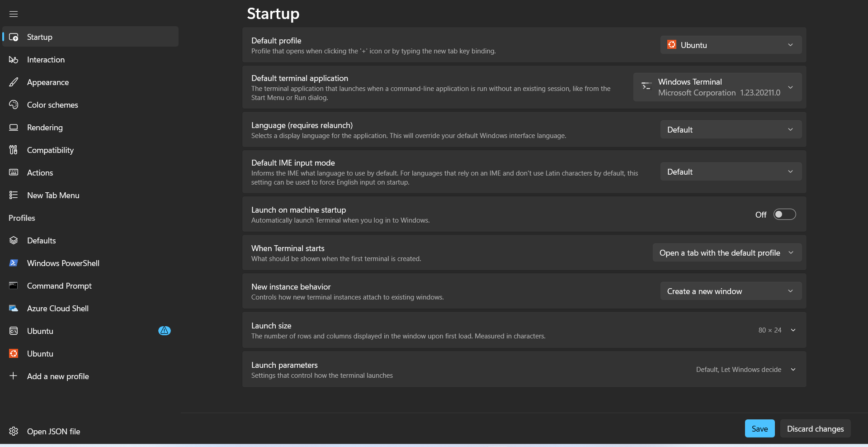Open the Color schemes page
This screenshot has height=447, width=868.
[90, 105]
